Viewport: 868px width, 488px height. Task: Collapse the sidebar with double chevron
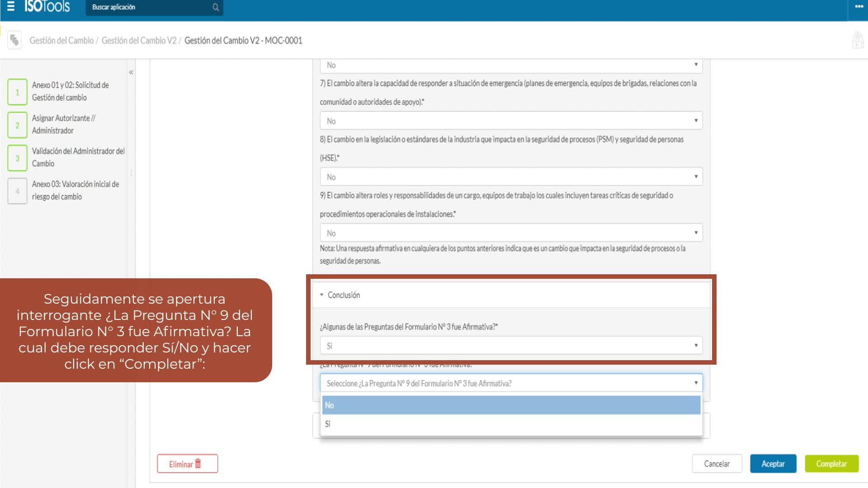click(x=131, y=72)
